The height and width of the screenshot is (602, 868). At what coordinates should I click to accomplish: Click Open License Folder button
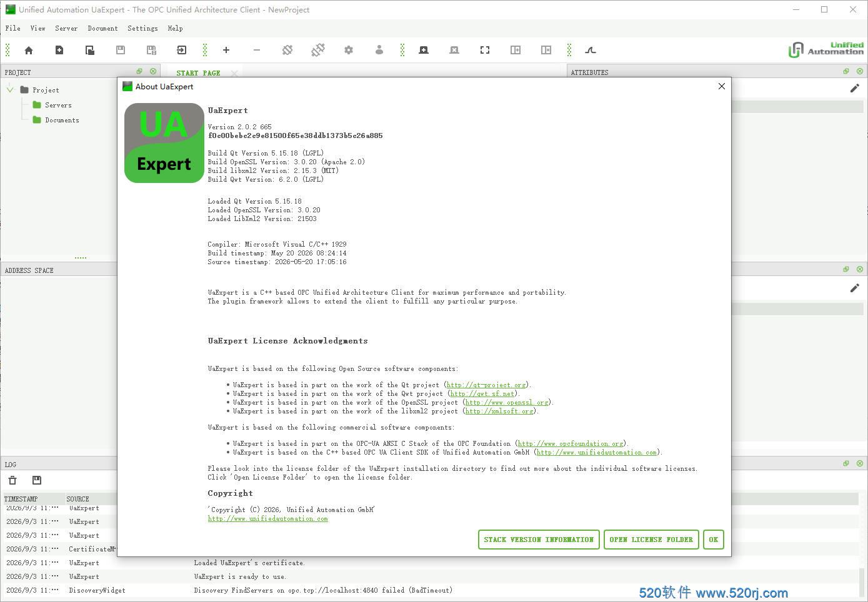(651, 540)
